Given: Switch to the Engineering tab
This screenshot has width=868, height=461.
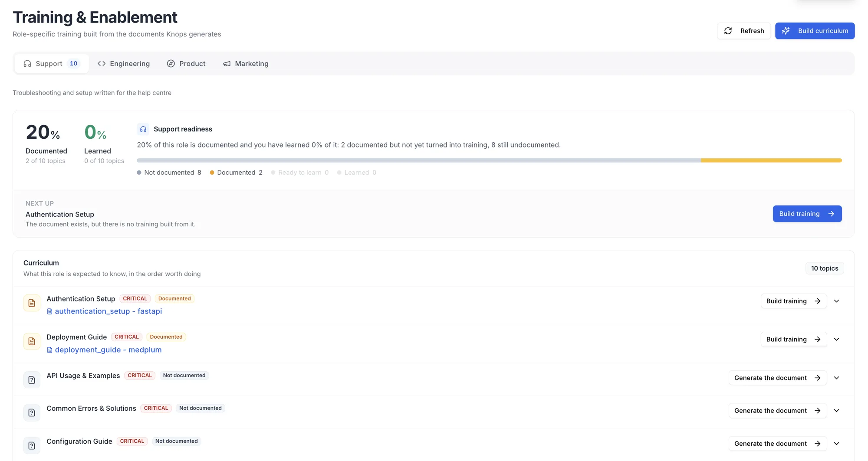Looking at the screenshot, I should [x=124, y=64].
